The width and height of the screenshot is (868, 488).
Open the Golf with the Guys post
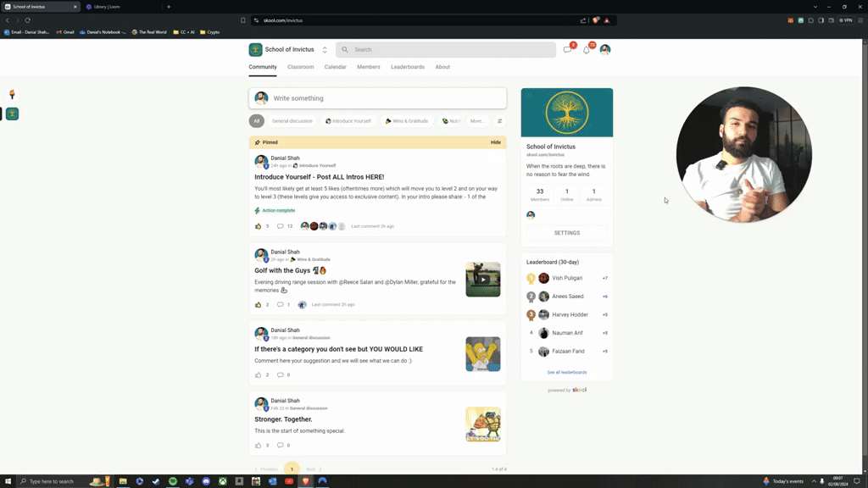click(291, 270)
